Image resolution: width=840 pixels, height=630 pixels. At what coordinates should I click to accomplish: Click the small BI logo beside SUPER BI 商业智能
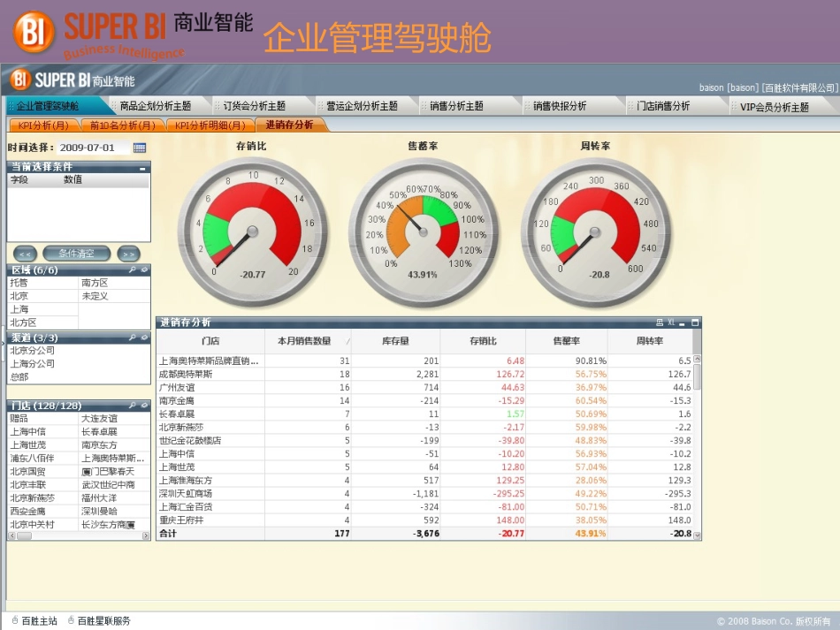click(19, 80)
